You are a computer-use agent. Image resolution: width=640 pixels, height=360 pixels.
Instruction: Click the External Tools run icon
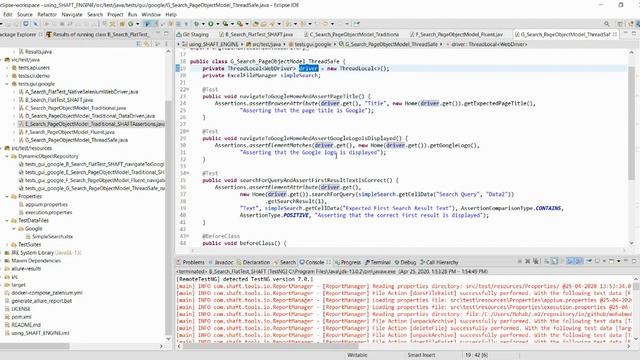click(240, 24)
